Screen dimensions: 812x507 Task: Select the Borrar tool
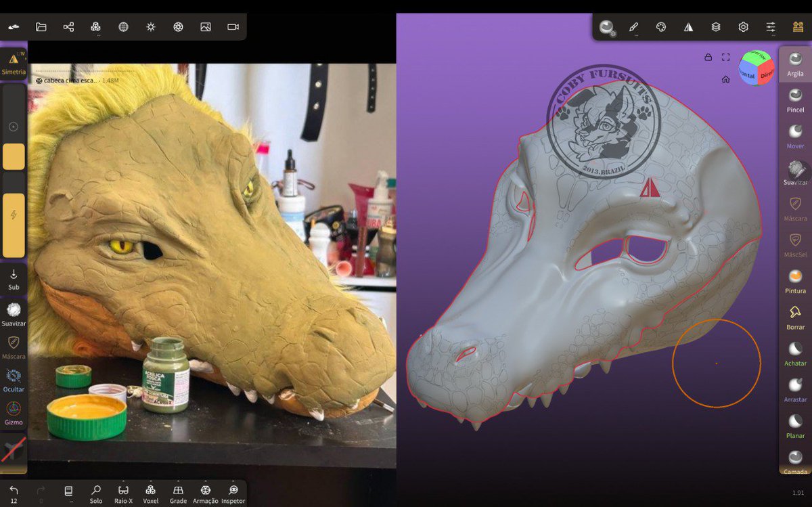(x=796, y=317)
